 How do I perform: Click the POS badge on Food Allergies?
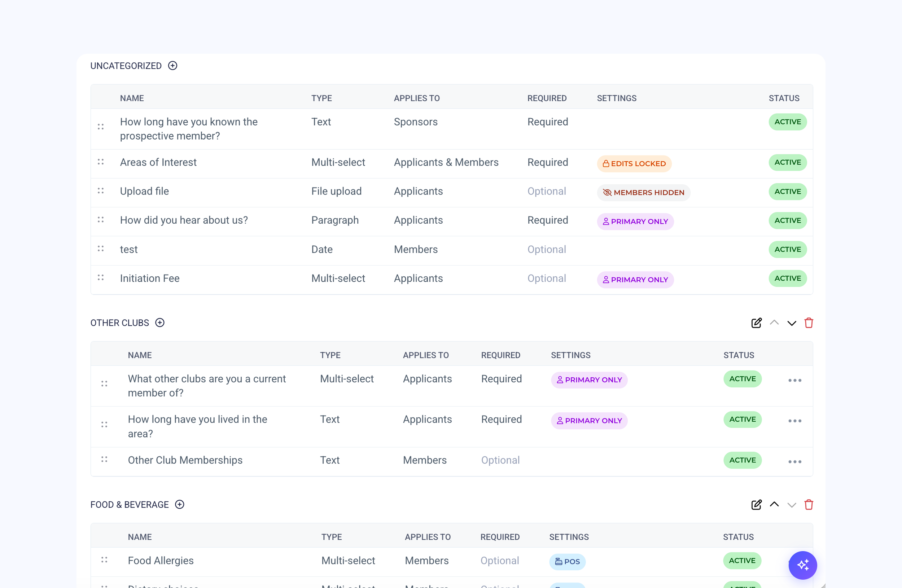point(567,561)
